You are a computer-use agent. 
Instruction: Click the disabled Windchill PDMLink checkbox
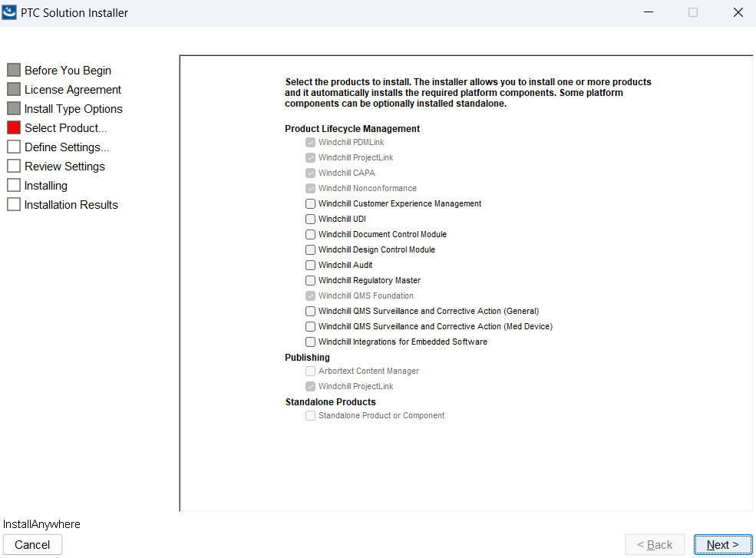coord(311,143)
